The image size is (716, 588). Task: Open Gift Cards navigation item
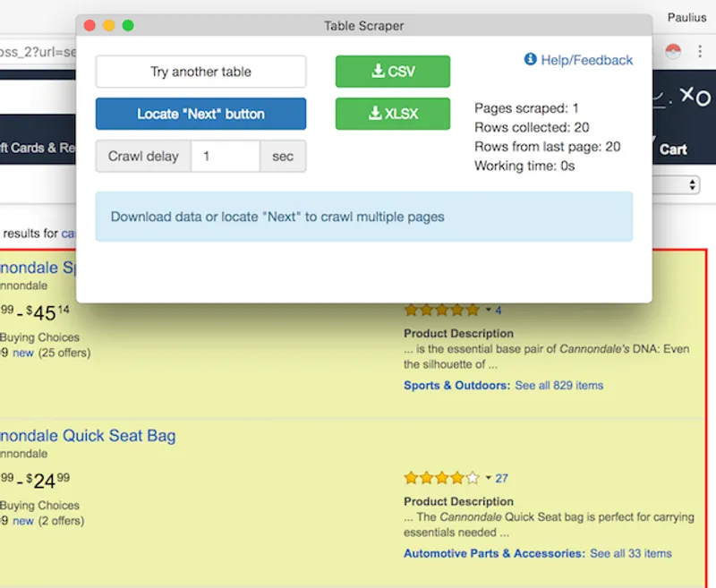coord(36,148)
